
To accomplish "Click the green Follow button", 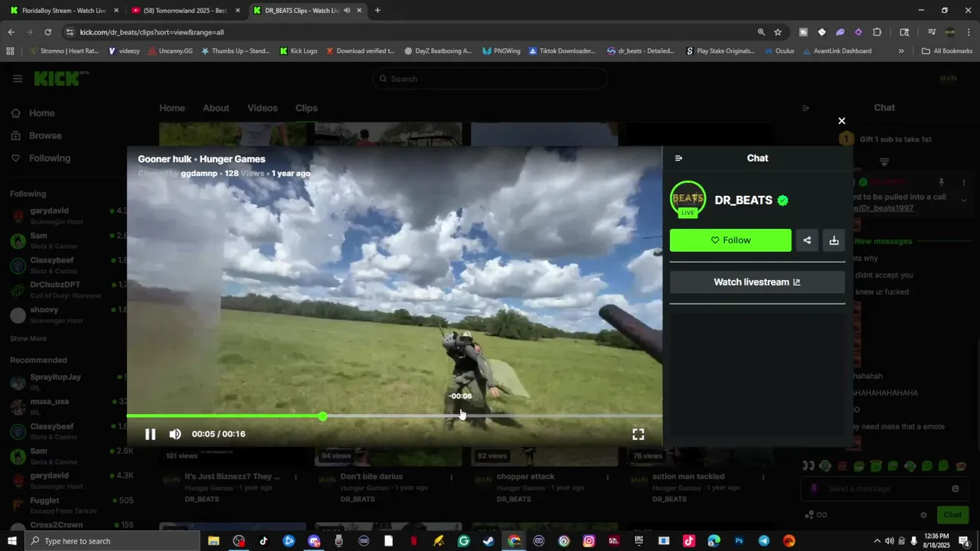I will [x=730, y=240].
